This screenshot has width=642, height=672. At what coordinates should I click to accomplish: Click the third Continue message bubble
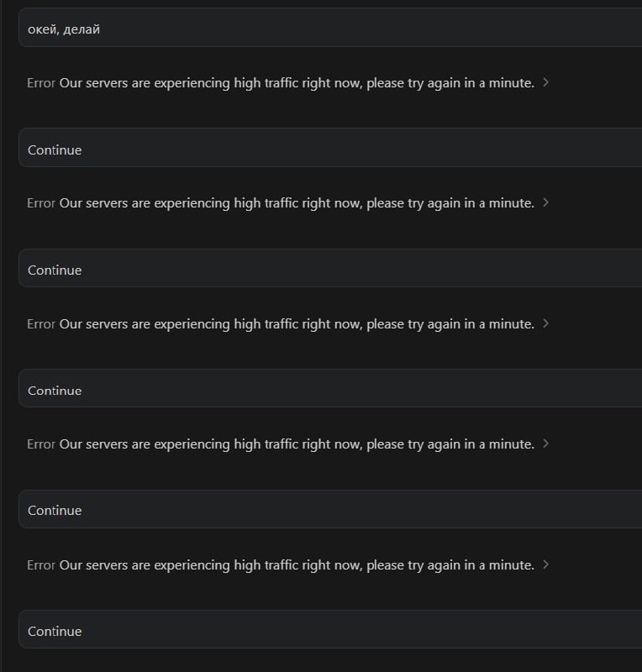[330, 388]
